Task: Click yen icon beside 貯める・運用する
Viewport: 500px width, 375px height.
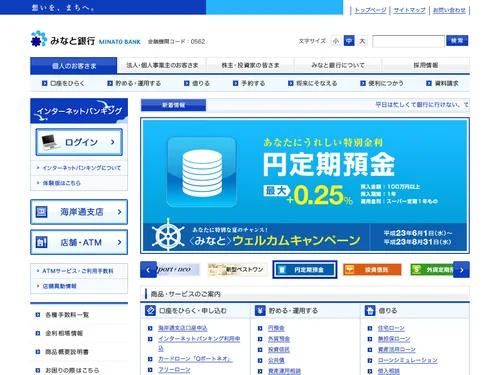Action: click(260, 311)
